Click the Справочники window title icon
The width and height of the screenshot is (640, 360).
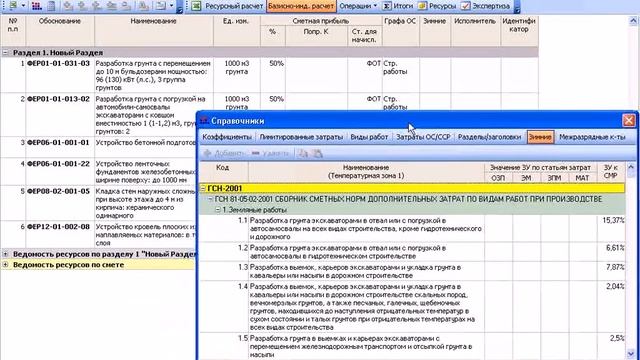204,121
